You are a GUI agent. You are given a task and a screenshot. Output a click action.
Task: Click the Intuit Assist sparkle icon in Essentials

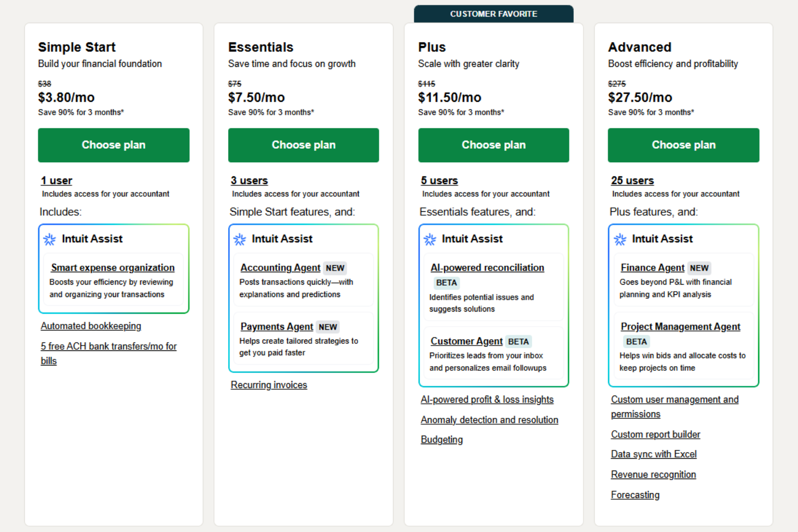coord(239,239)
